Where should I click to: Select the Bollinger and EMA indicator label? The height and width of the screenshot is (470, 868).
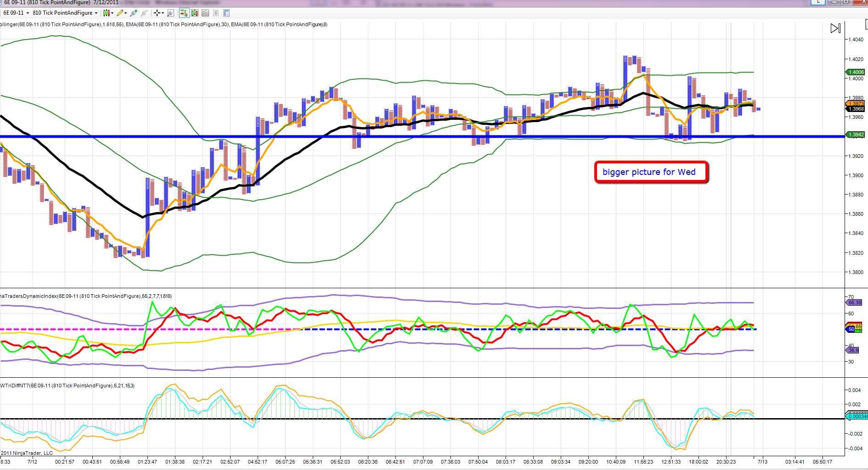(x=164, y=24)
